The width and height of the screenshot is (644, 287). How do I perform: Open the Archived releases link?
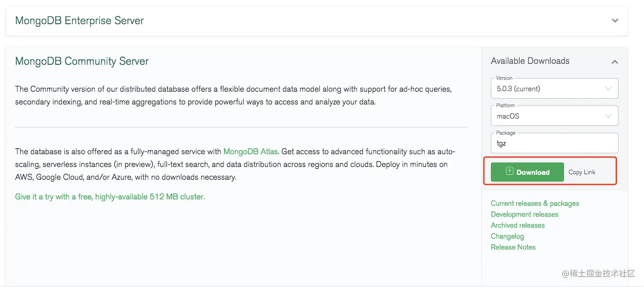[x=518, y=225]
